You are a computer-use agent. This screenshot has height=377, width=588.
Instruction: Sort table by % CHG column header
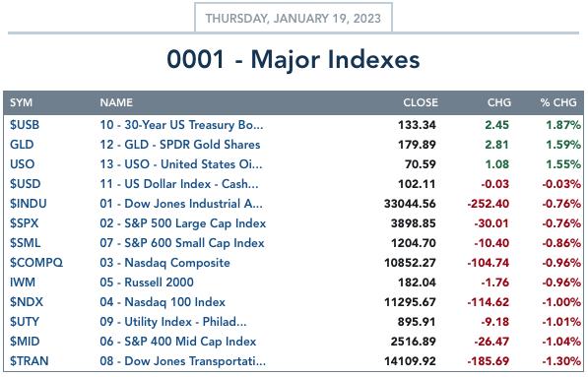[558, 102]
